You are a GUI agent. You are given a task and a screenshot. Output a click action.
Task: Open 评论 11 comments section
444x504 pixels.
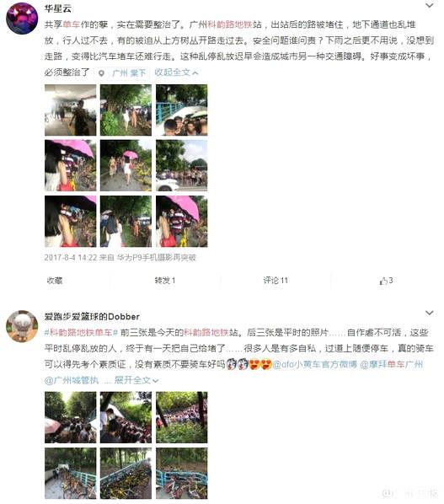click(275, 281)
